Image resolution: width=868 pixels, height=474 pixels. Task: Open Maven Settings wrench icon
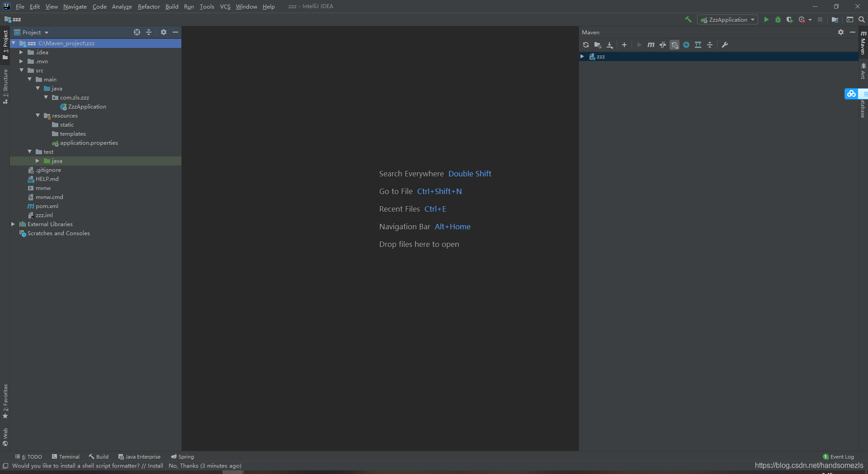point(725,45)
